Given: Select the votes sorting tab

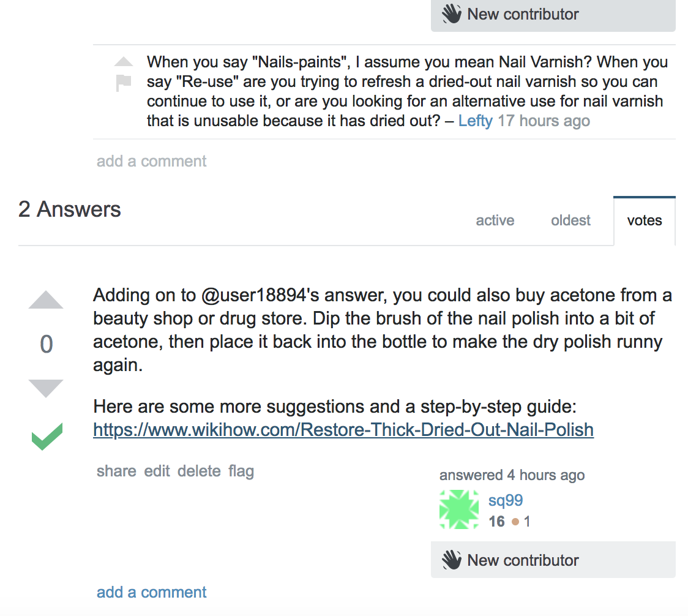Looking at the screenshot, I should pyautogui.click(x=644, y=220).
